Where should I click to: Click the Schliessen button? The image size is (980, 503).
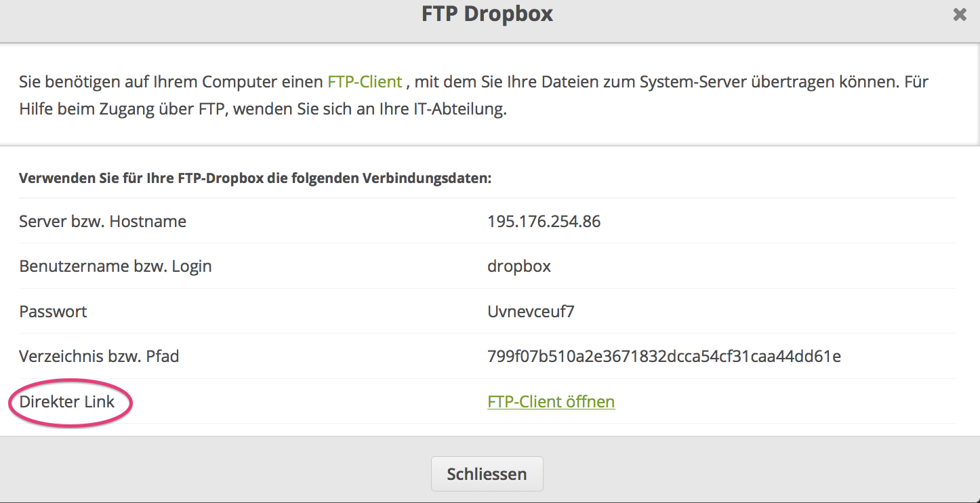click(487, 474)
